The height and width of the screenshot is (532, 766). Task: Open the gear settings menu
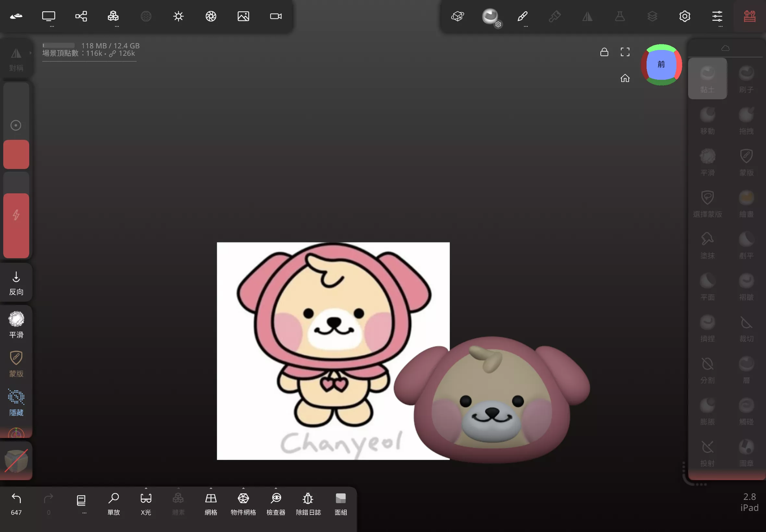tap(685, 16)
